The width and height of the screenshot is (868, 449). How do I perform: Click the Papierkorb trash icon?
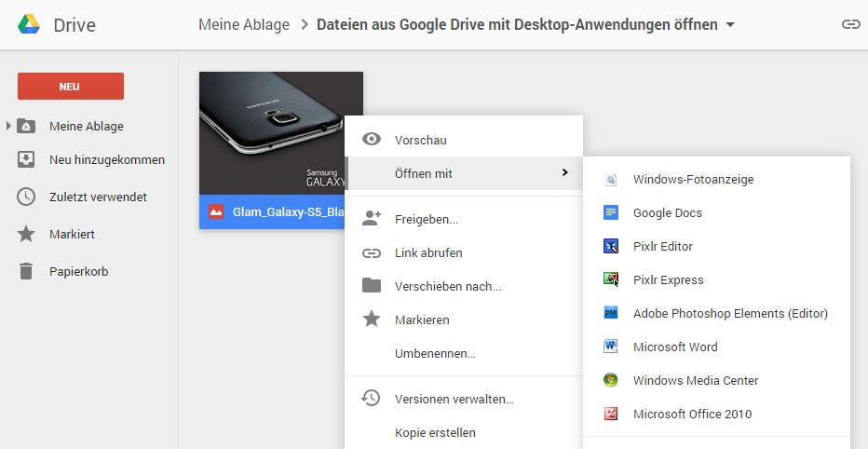click(x=27, y=272)
